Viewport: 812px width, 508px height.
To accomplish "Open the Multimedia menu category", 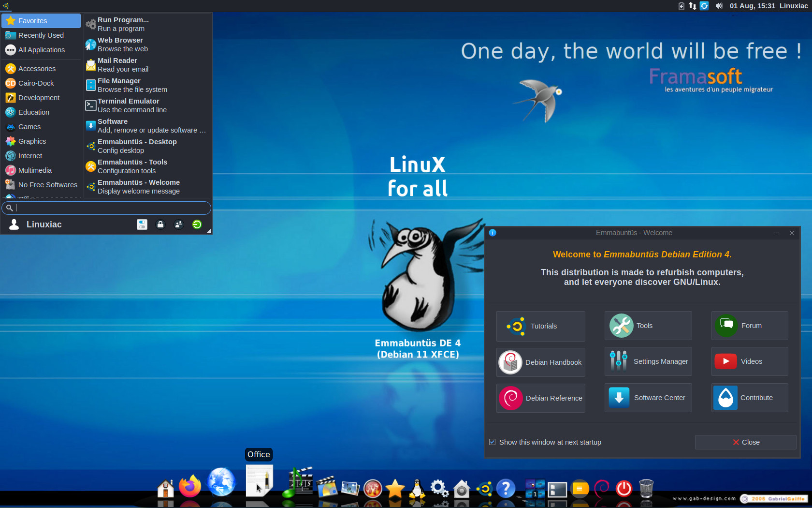I will coord(42,170).
